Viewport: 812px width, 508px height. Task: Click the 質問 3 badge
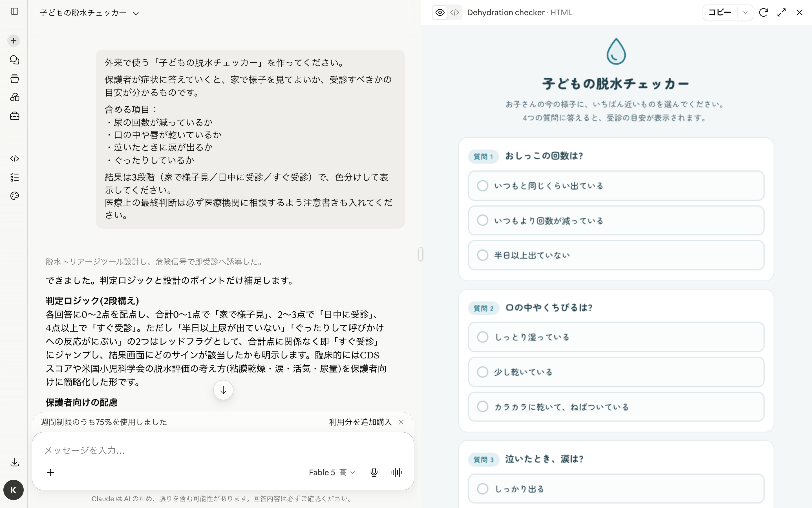pos(483,460)
